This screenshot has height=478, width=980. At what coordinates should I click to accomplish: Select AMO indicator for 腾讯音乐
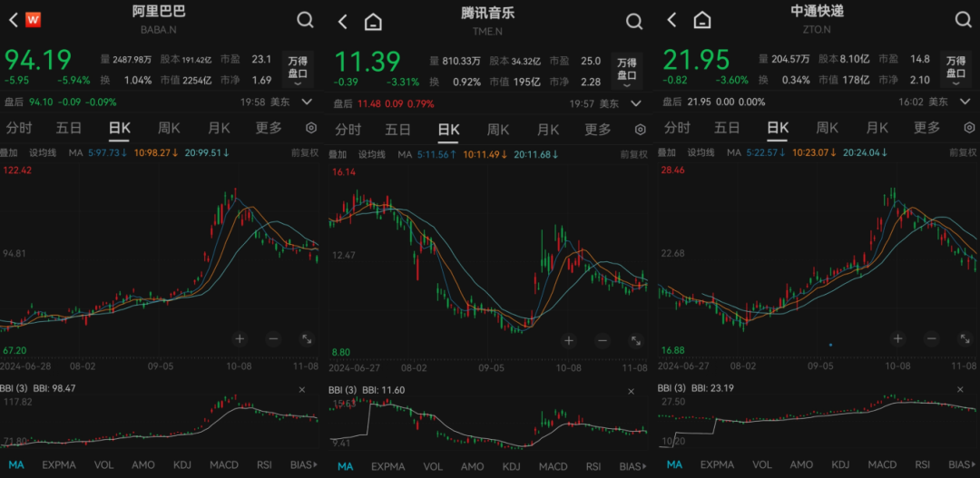[472, 467]
